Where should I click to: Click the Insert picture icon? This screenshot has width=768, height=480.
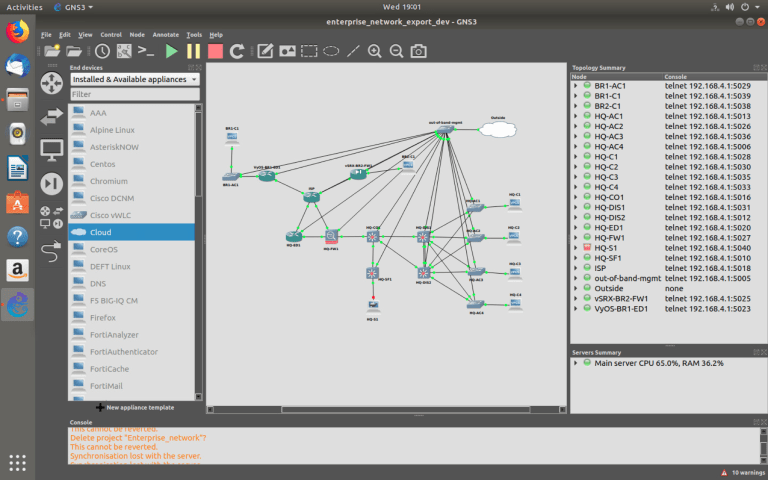click(287, 51)
